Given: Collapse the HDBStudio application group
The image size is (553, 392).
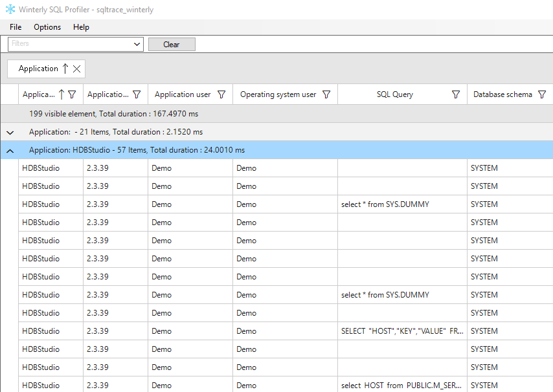Looking at the screenshot, I should pyautogui.click(x=10, y=151).
